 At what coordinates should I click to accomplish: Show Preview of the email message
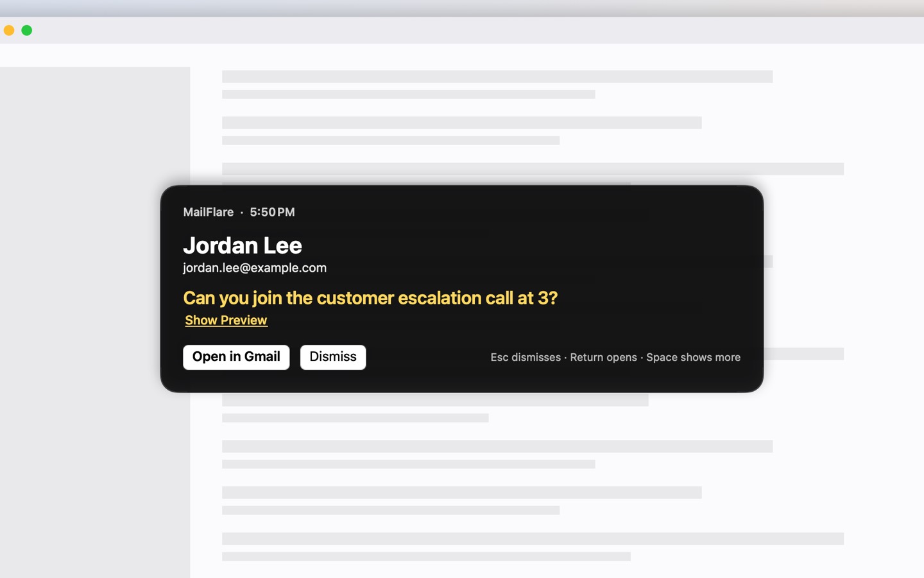click(x=226, y=320)
